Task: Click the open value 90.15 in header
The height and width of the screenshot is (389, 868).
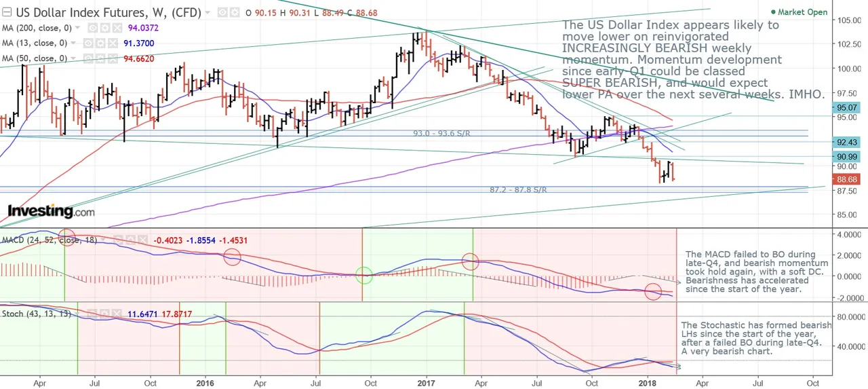Action: pyautogui.click(x=266, y=13)
